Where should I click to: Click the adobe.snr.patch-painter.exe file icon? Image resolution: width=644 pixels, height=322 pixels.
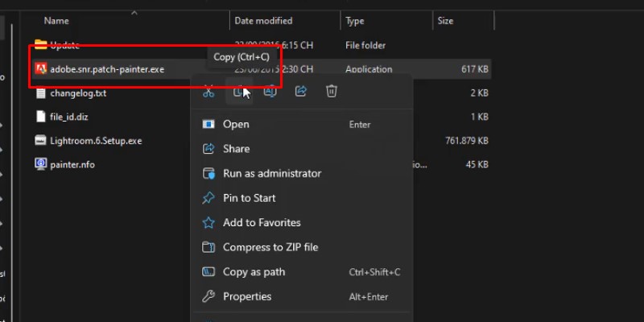40,68
